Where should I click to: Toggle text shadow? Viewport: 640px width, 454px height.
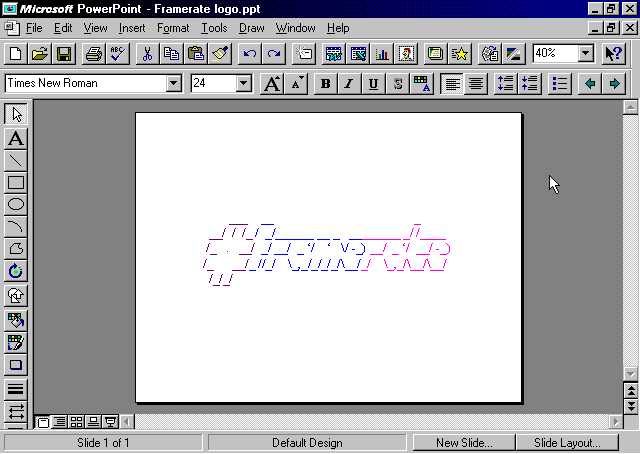pos(397,84)
